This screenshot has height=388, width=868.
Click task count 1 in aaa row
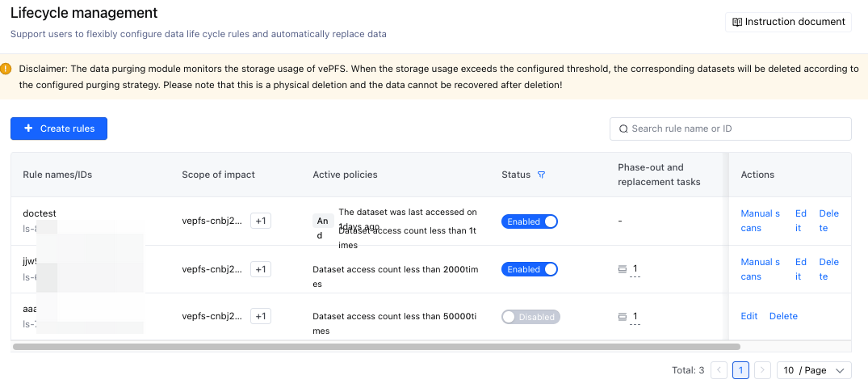[635, 317]
